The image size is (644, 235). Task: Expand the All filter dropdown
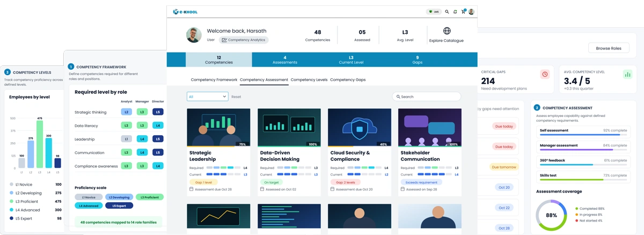tap(207, 97)
